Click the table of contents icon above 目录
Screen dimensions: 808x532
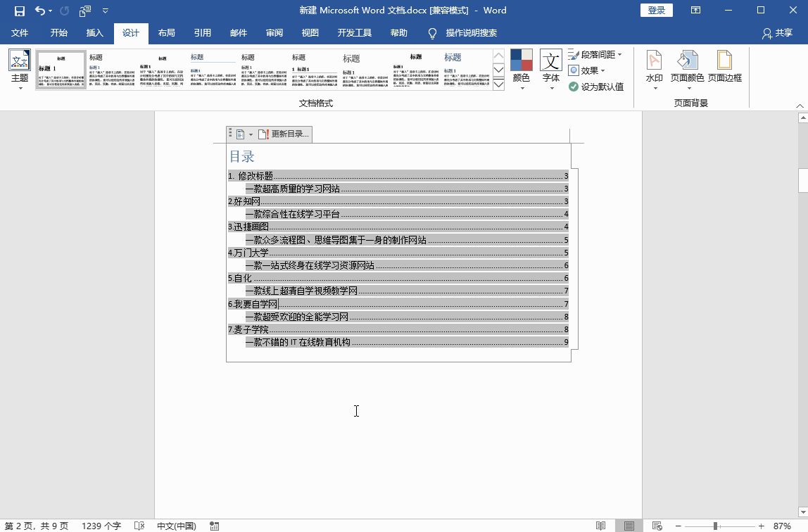click(239, 134)
